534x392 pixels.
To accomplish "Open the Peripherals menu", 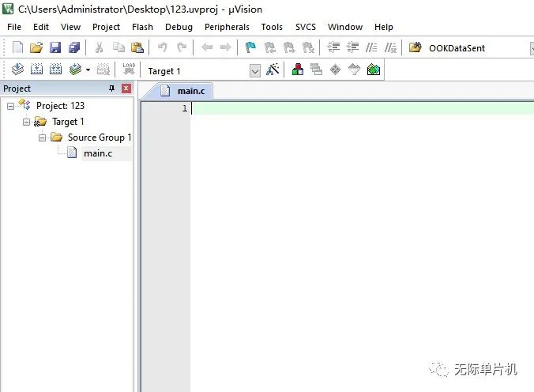I will (227, 27).
